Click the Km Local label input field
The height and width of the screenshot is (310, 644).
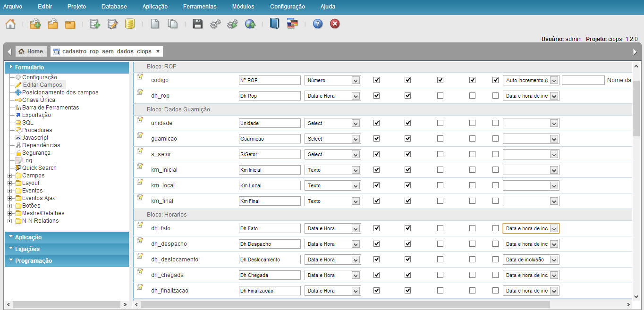(x=270, y=185)
